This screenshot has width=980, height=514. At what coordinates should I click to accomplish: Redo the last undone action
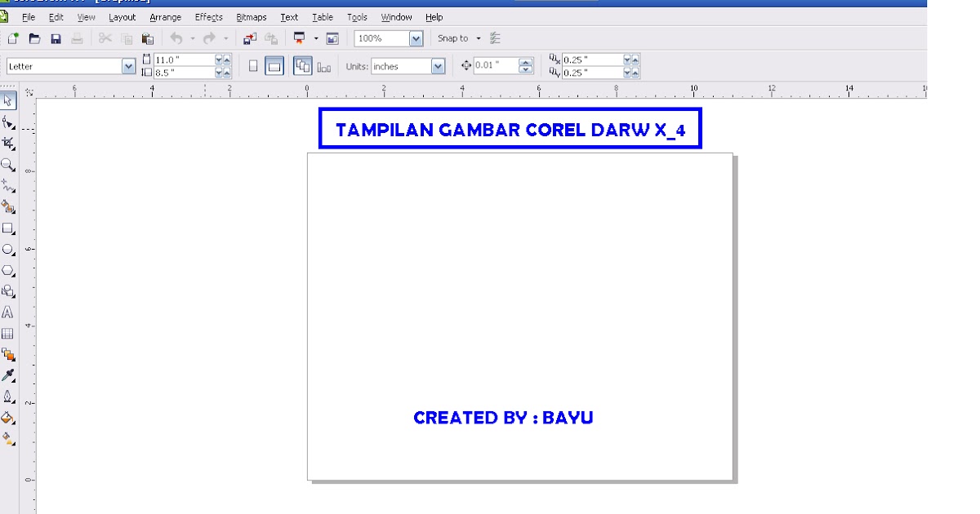[209, 38]
